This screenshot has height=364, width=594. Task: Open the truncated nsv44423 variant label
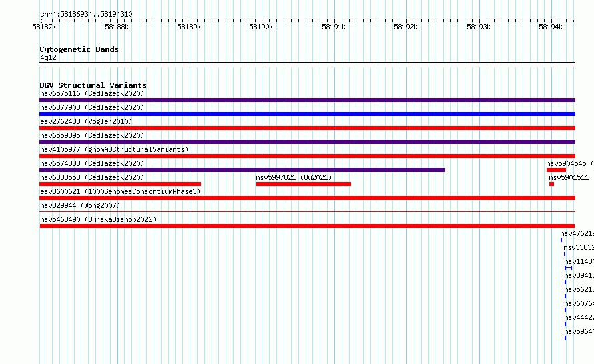click(579, 317)
